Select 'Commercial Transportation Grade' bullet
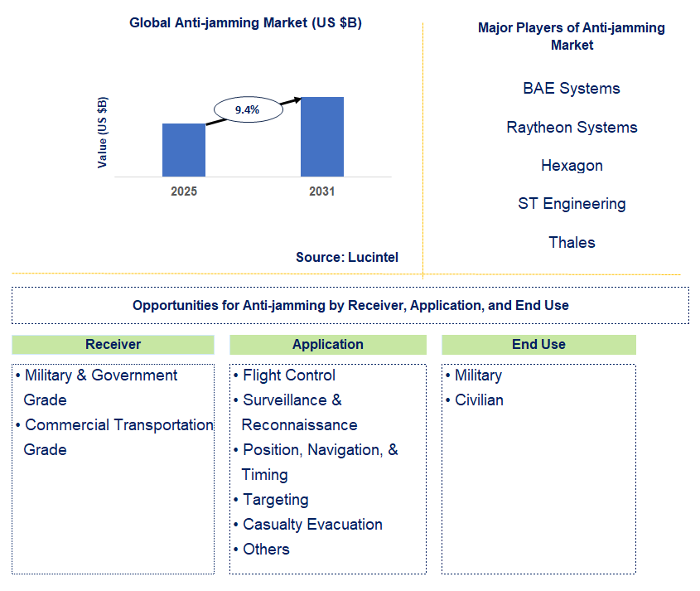Image resolution: width=700 pixels, height=591 pixels. click(x=114, y=437)
